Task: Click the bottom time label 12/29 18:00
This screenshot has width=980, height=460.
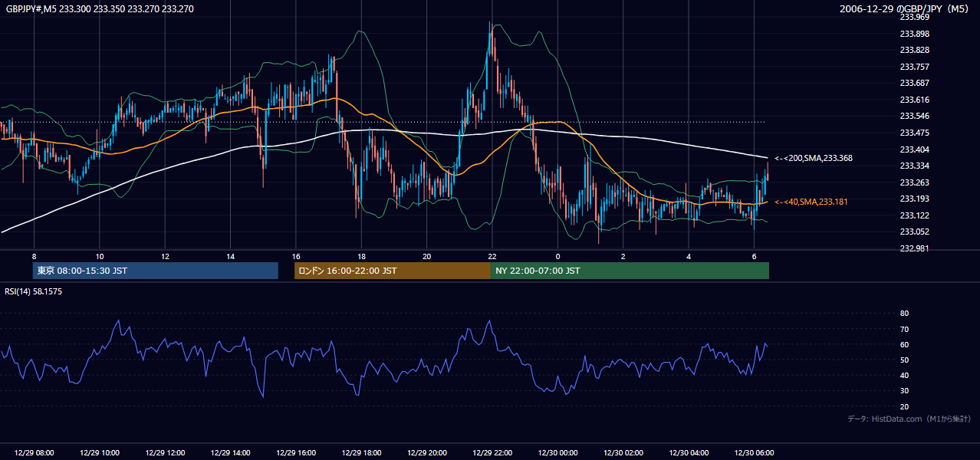Action: (x=361, y=453)
